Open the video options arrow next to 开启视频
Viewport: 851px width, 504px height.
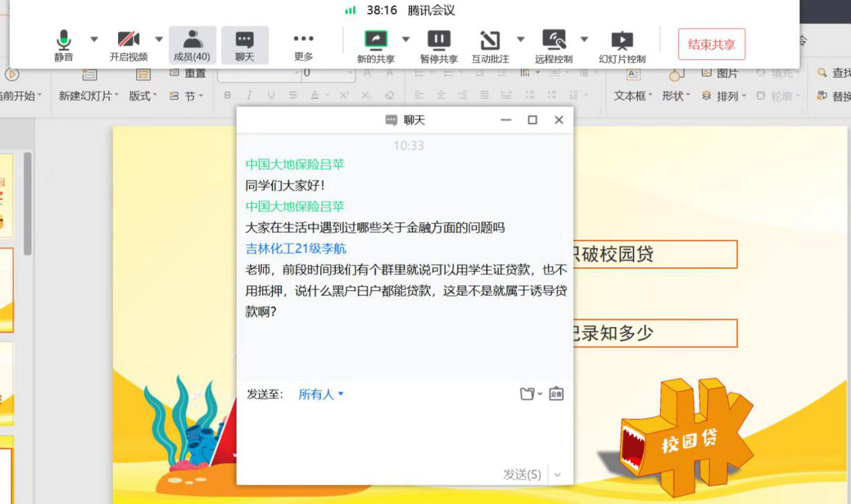tap(159, 39)
